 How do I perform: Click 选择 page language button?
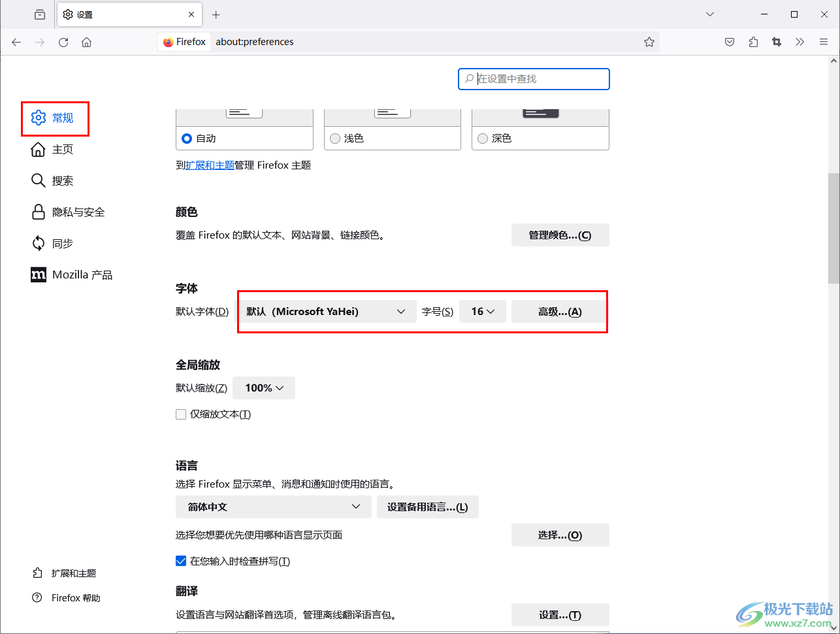560,535
